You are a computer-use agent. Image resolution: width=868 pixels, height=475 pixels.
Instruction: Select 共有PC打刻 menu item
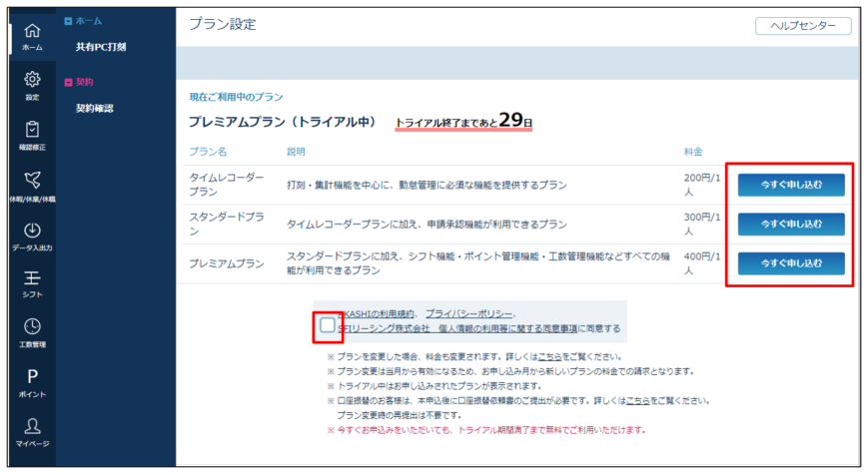[101, 47]
